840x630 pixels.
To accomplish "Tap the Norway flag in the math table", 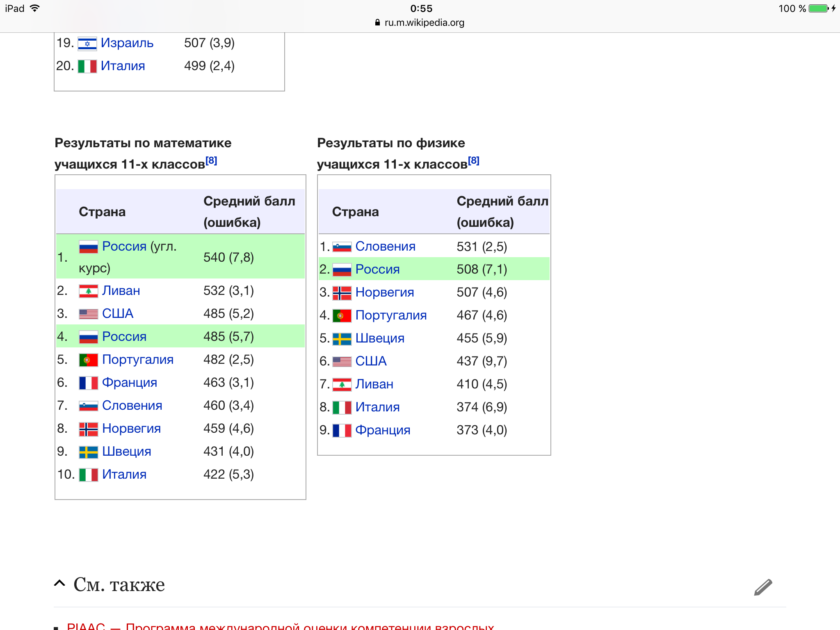I will (x=89, y=429).
